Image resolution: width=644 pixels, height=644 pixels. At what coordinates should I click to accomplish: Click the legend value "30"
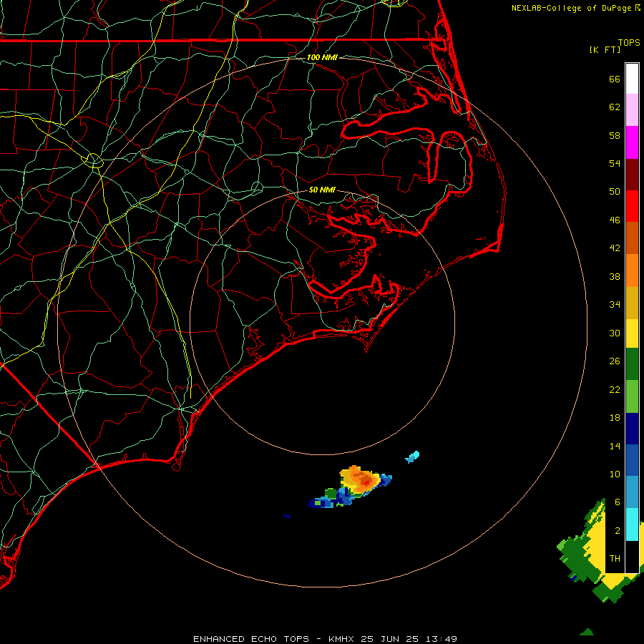[615, 333]
